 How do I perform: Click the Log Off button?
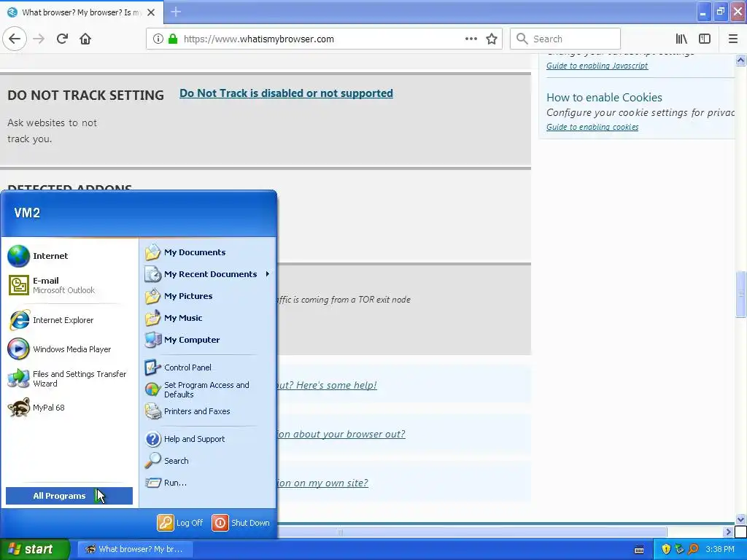pyautogui.click(x=181, y=523)
